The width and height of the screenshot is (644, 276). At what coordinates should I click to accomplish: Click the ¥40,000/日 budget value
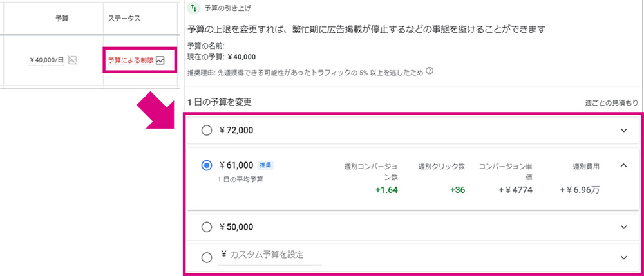click(47, 60)
